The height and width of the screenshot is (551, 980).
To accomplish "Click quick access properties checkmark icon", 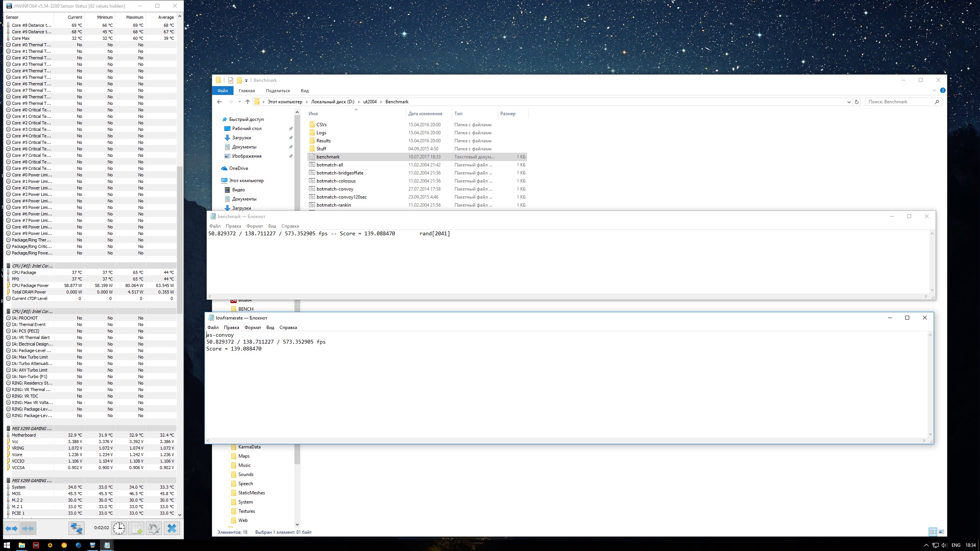I will (x=231, y=80).
